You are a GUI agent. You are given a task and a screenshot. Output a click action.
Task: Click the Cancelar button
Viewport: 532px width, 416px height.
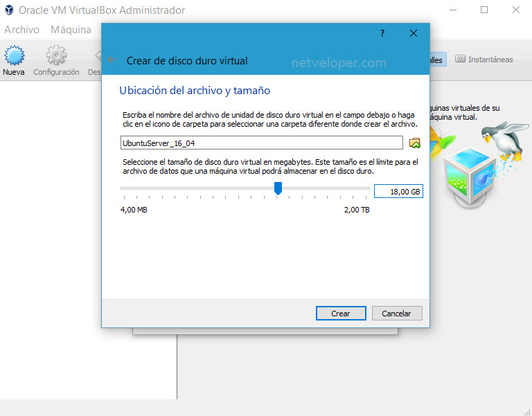397,314
